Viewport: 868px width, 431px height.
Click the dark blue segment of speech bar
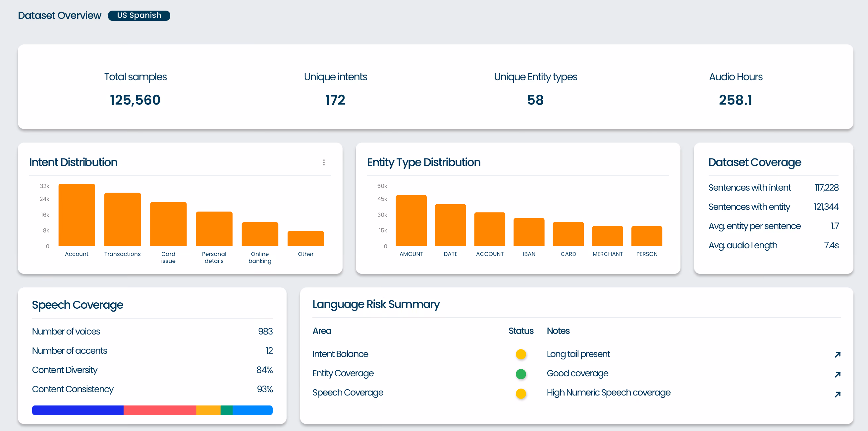click(x=78, y=410)
